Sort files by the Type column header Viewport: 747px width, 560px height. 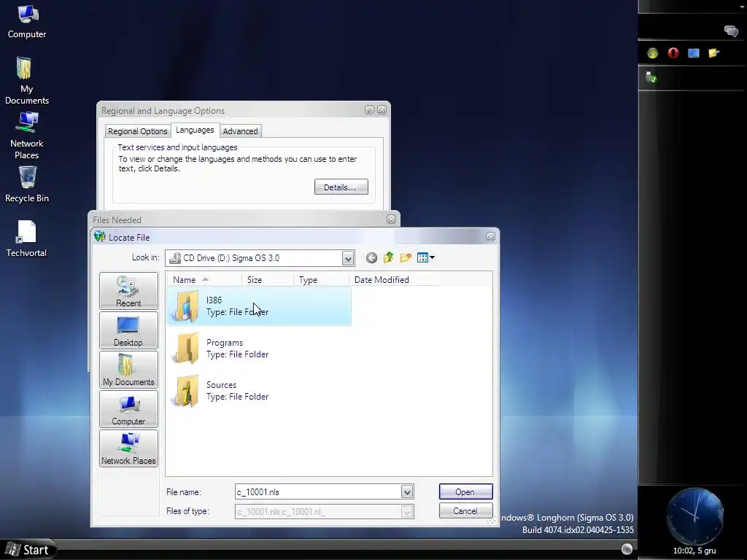321,280
